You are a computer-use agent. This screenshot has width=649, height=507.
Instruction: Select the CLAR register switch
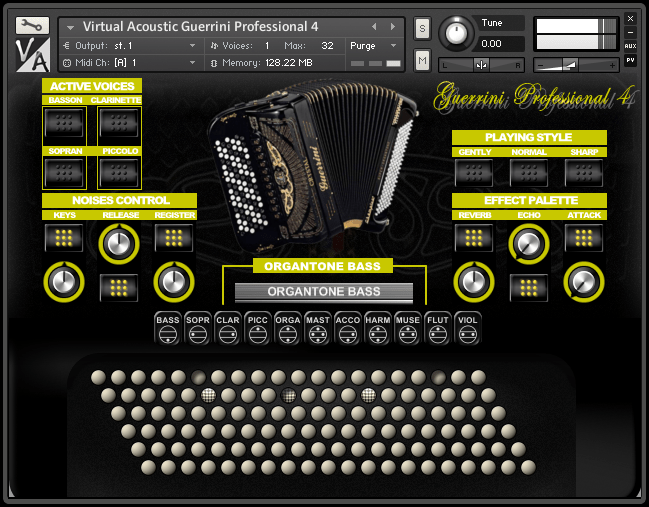(x=228, y=329)
